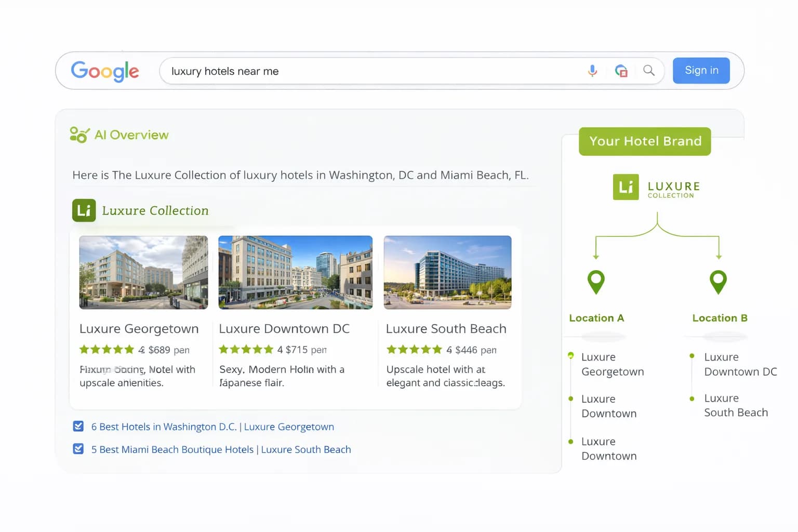The image size is (798, 532).
Task: Click the Your Hotel Brand button
Action: (x=645, y=141)
